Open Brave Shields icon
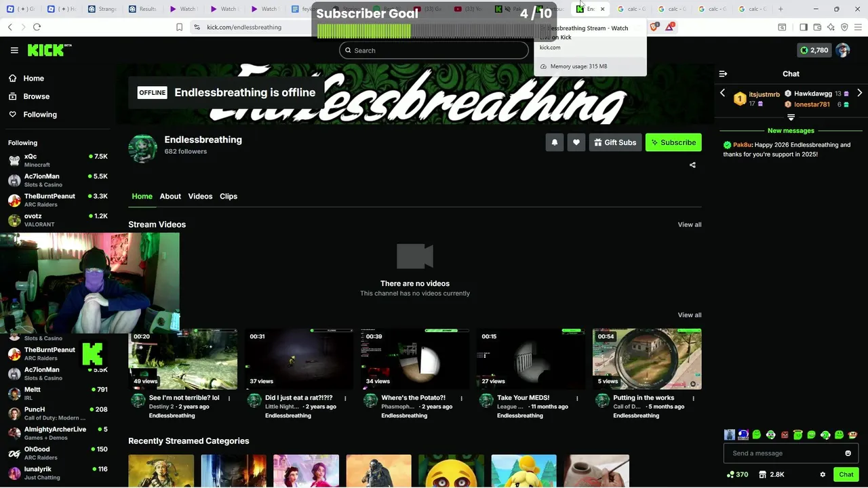Viewport: 868px width, 488px height. [x=654, y=27]
